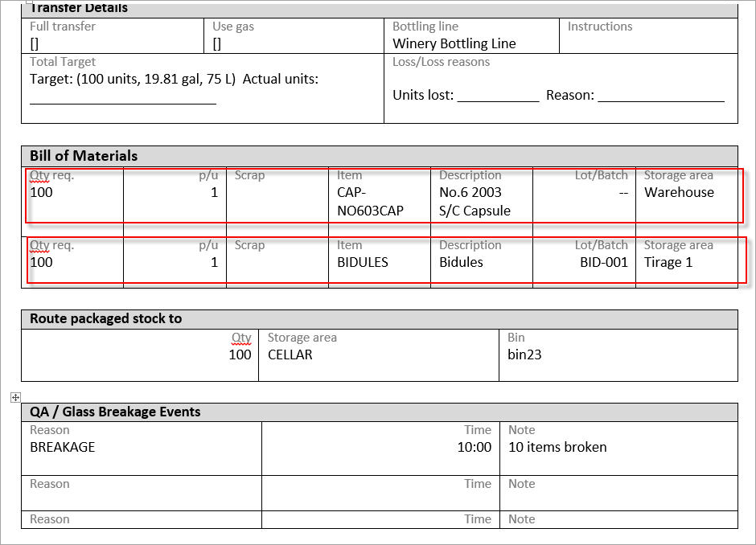Click the Scrap cell in the BIDULES row
The height and width of the screenshot is (545, 756).
tap(277, 262)
